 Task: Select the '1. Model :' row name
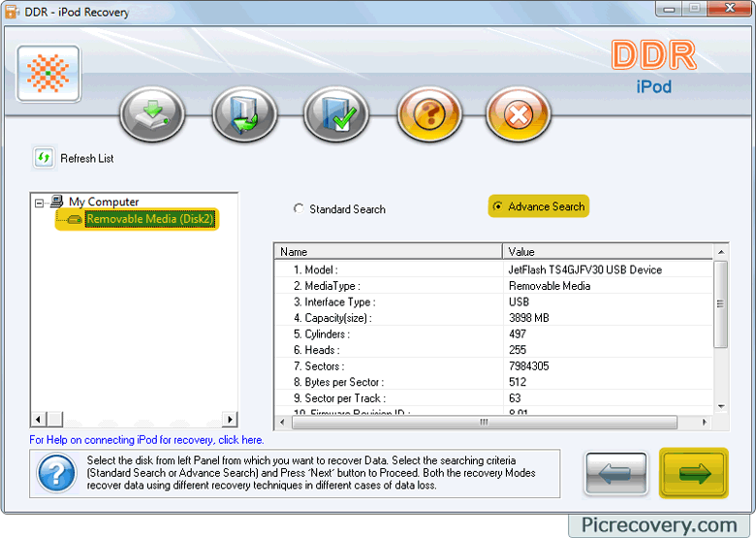[316, 269]
